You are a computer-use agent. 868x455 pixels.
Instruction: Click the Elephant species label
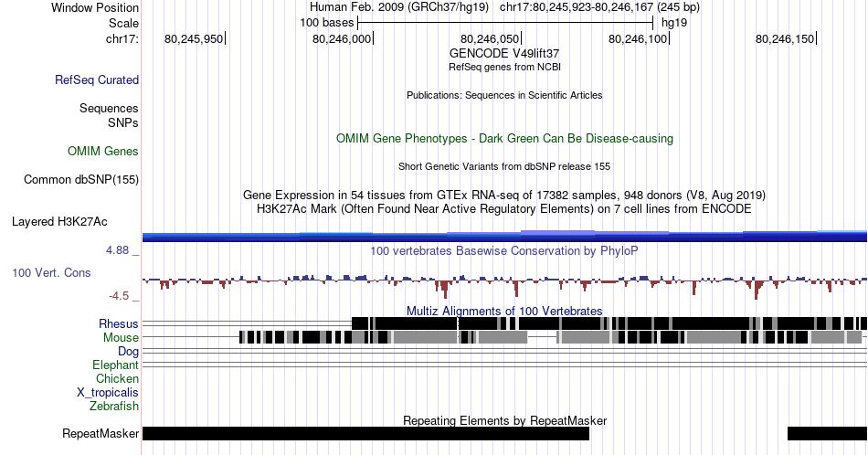[115, 365]
